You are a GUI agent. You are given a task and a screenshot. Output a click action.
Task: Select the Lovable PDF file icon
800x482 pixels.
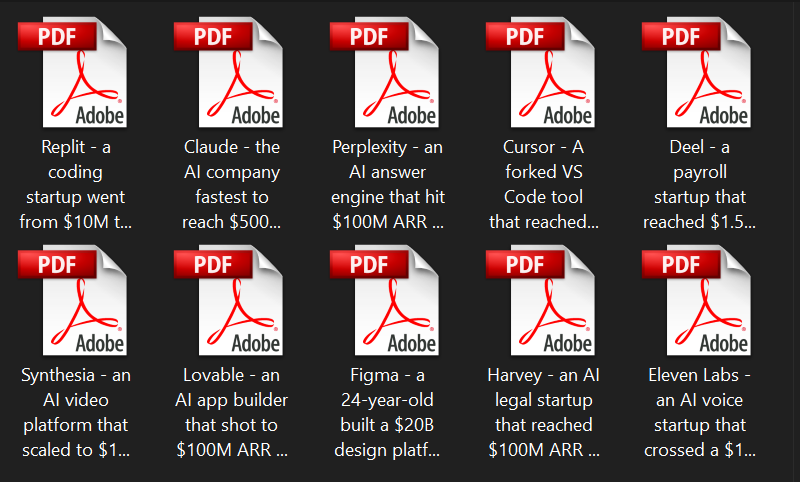[229, 300]
